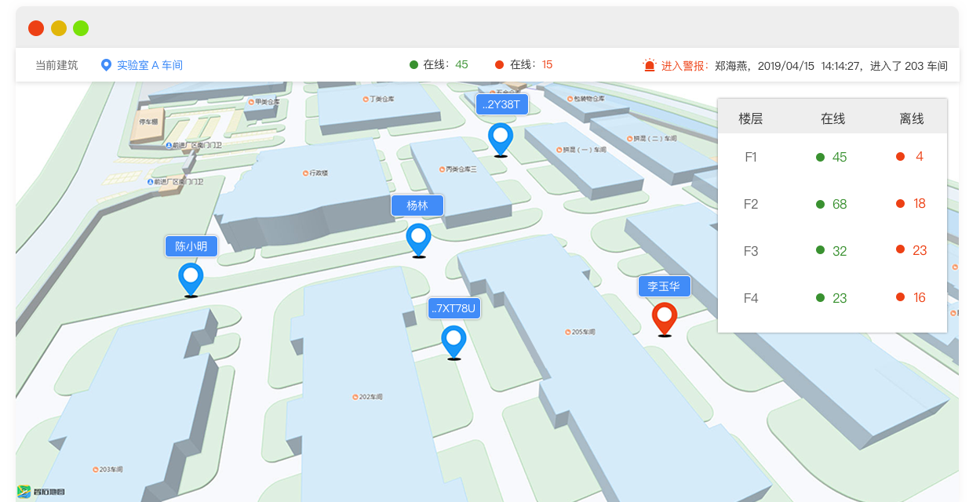Click the 陈小明 name label
Screen dimensions: 980x502
coord(191,246)
